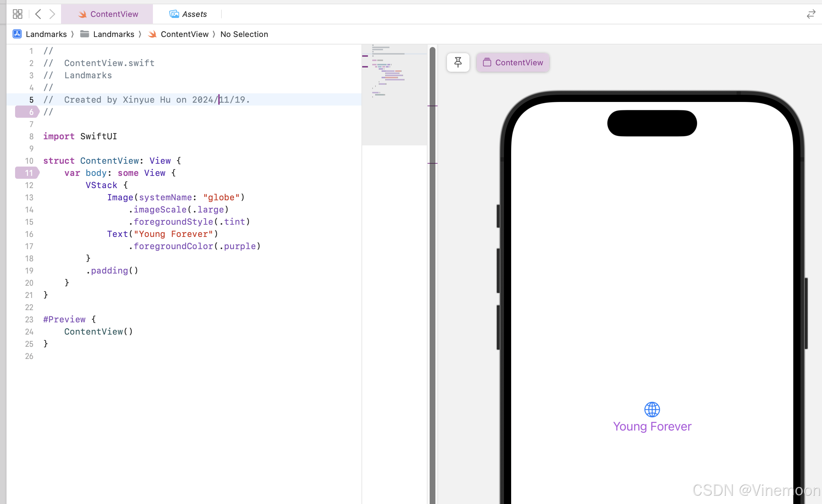Screen dimensions: 822x504
Task: Toggle the line 11 gutter marker
Action: [27, 173]
